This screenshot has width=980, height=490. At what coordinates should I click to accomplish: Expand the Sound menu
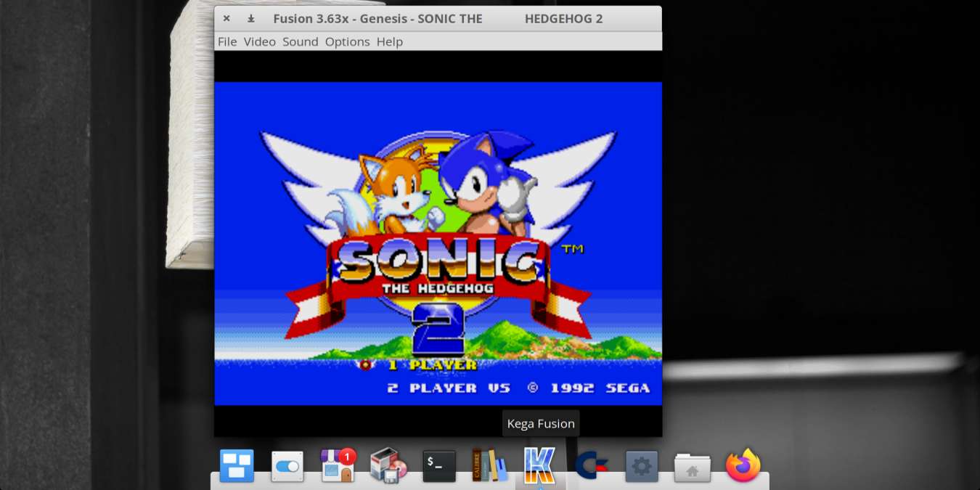[301, 41]
